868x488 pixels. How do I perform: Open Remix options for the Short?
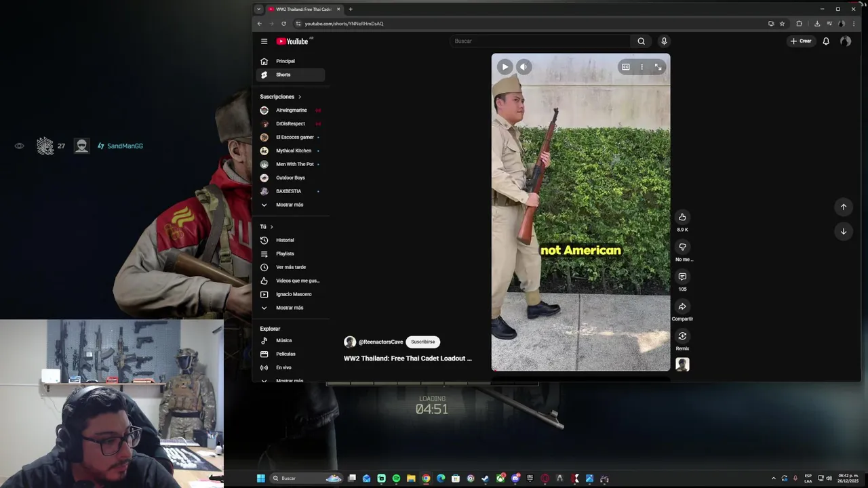tap(682, 336)
